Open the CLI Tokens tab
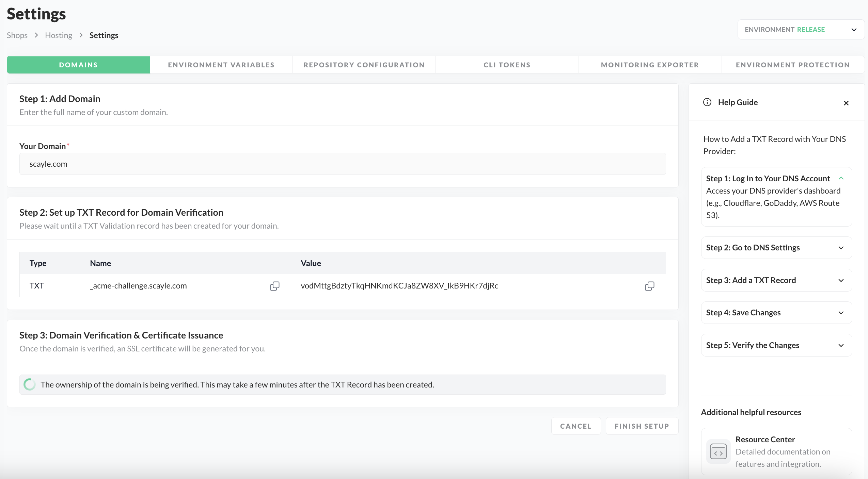The width and height of the screenshot is (868, 479). tap(507, 65)
